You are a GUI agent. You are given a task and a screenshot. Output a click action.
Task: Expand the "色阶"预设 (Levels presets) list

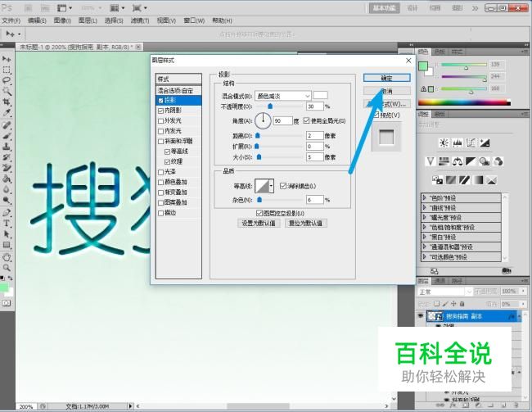(x=424, y=197)
